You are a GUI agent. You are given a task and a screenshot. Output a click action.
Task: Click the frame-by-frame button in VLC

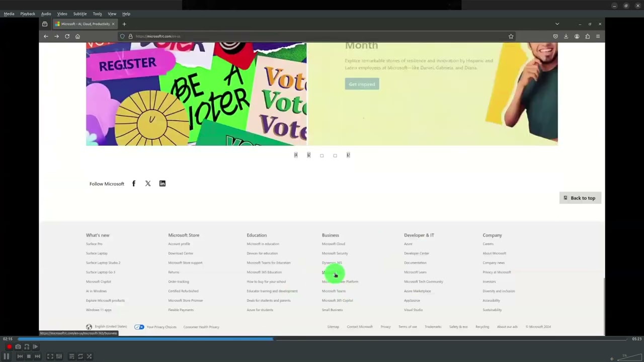point(35,346)
